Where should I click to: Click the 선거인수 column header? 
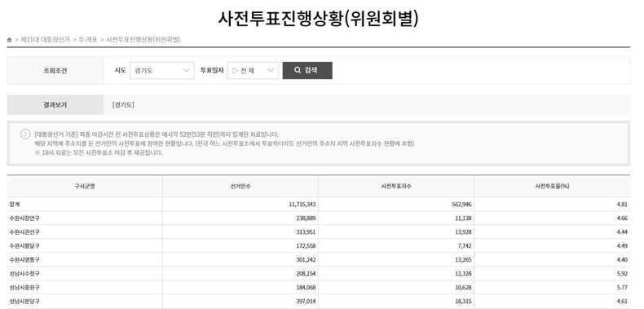tap(240, 186)
